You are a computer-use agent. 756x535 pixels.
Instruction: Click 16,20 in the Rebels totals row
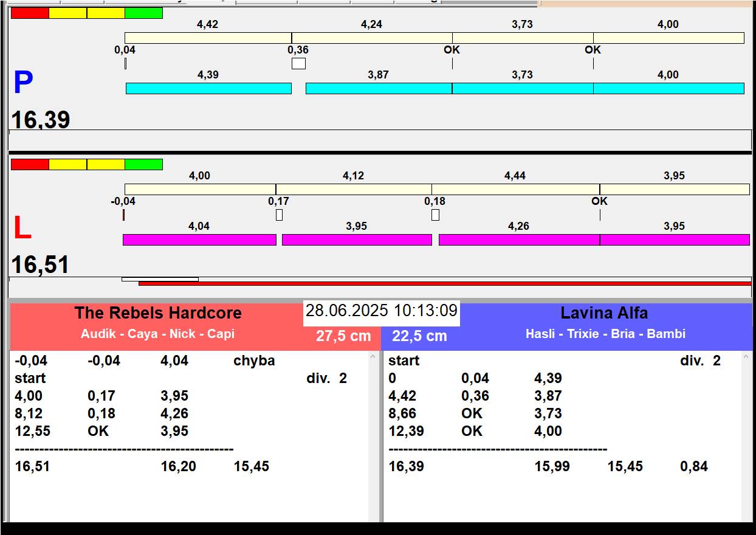coord(178,467)
